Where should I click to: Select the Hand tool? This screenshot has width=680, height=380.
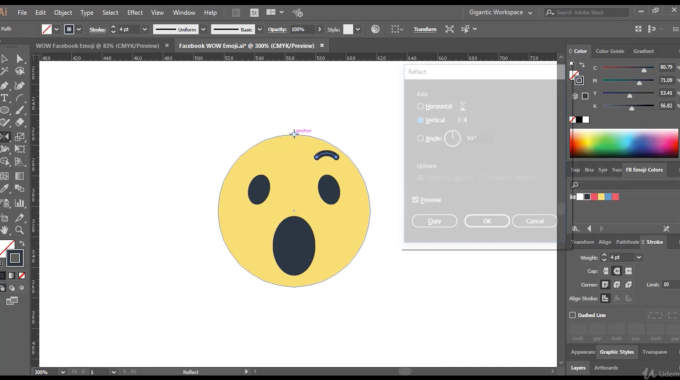tap(4, 230)
